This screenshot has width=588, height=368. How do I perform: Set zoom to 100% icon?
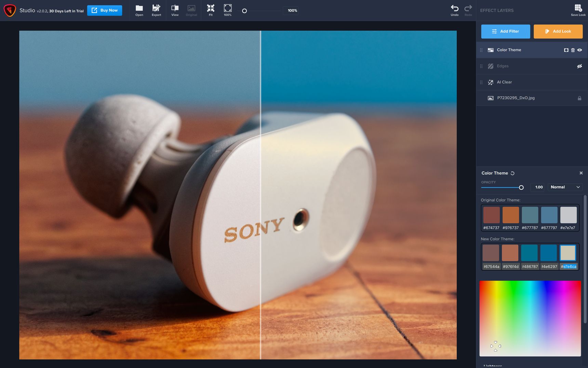pos(228,10)
